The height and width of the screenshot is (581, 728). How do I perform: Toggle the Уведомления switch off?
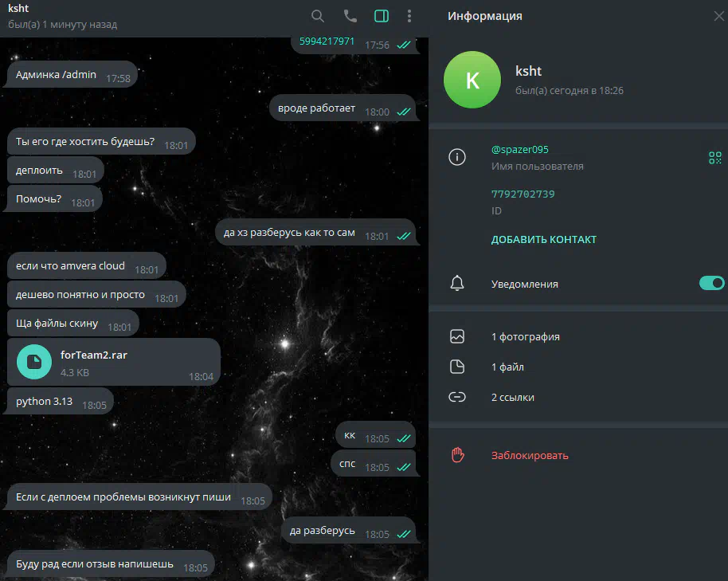712,283
